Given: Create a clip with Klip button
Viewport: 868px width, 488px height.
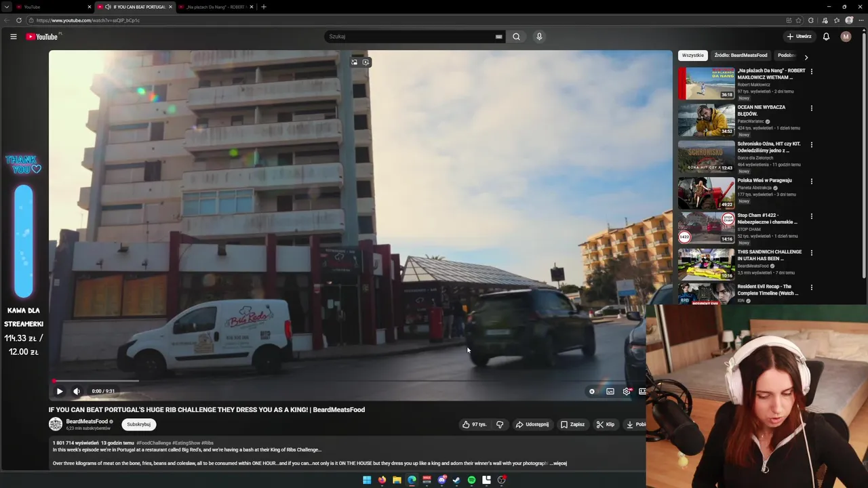Looking at the screenshot, I should (606, 424).
